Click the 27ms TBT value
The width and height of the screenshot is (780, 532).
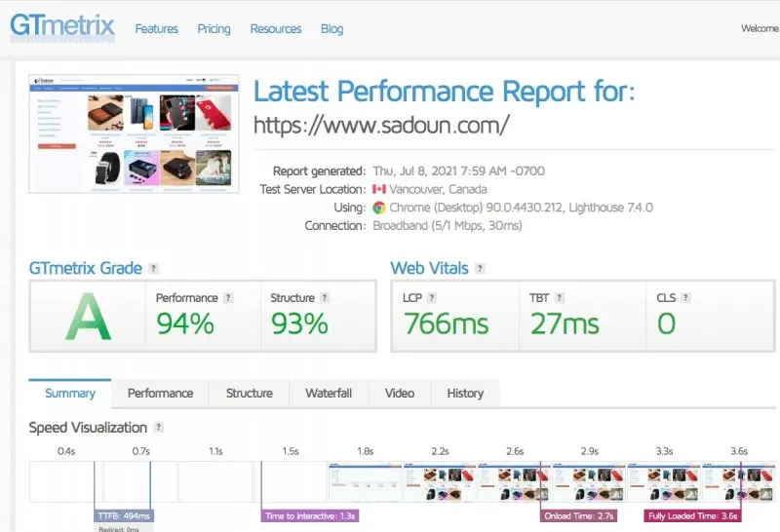(x=565, y=323)
